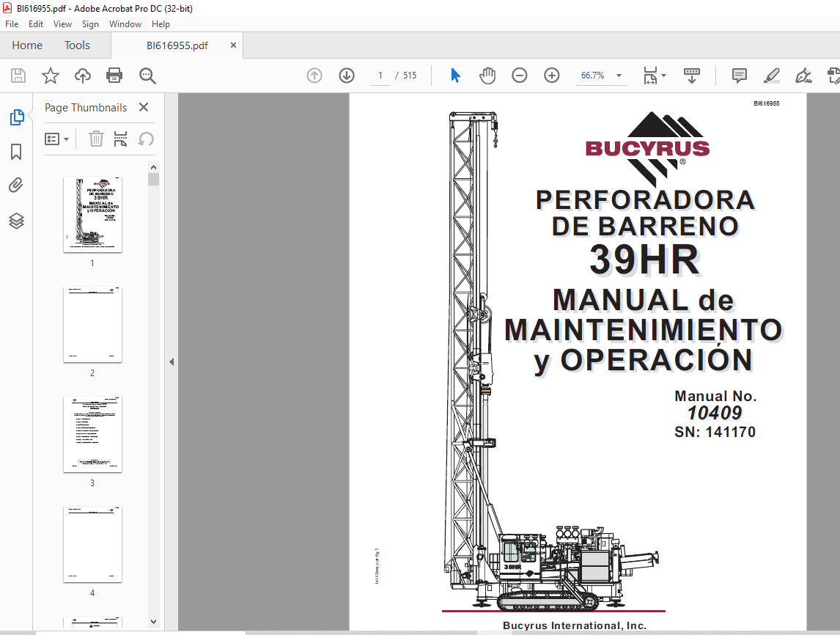Click the page number input field
The image size is (840, 635).
(x=380, y=76)
